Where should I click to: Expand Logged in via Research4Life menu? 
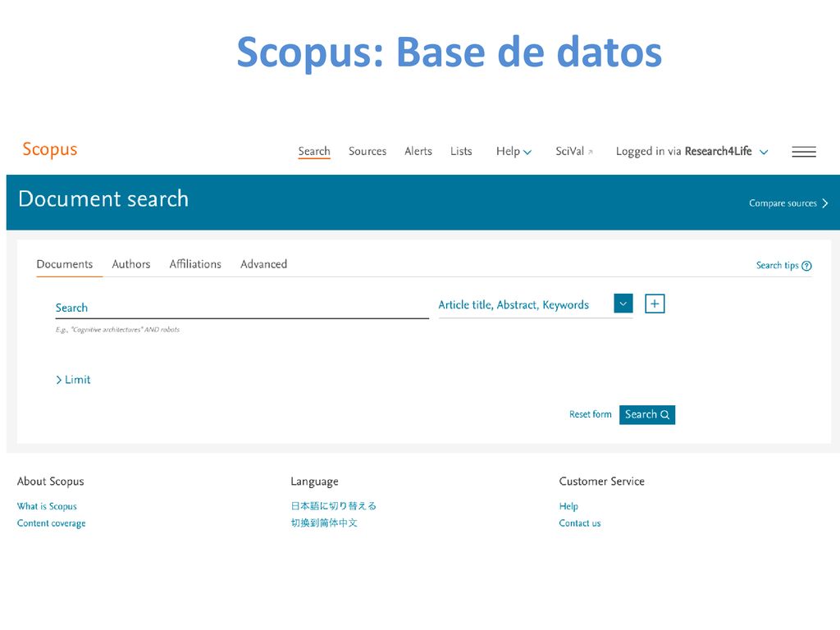(x=692, y=152)
